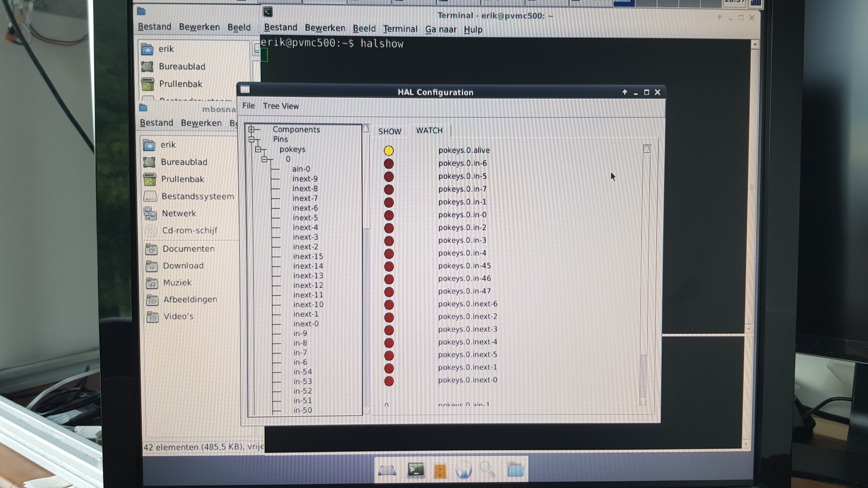Click the red LED for pokeys.0.in-5

pos(388,176)
